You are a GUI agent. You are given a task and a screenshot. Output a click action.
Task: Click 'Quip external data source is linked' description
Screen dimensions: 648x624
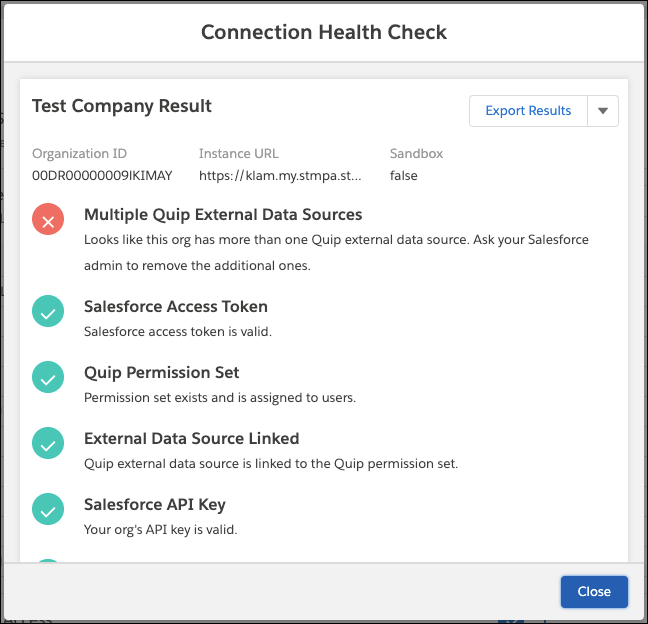click(271, 464)
